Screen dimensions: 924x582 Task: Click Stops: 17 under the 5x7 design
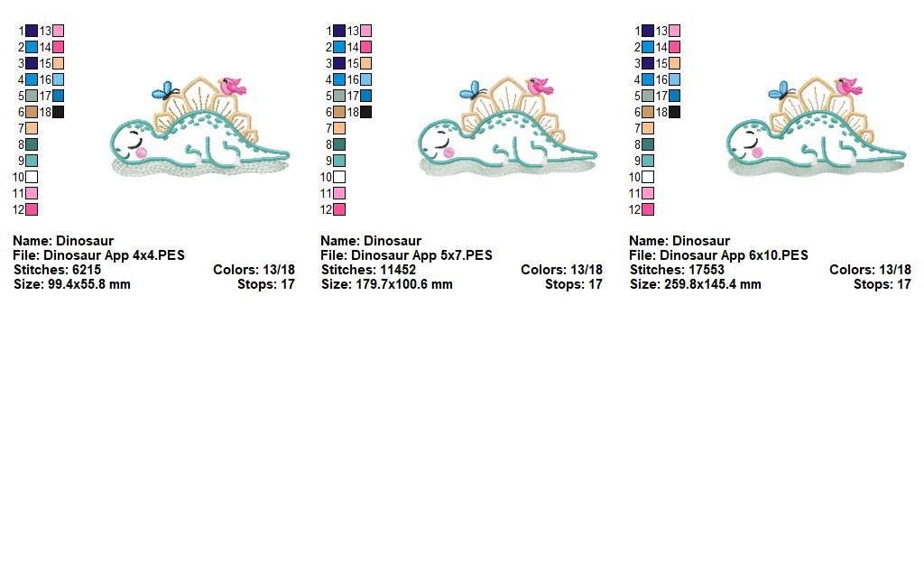tap(573, 284)
